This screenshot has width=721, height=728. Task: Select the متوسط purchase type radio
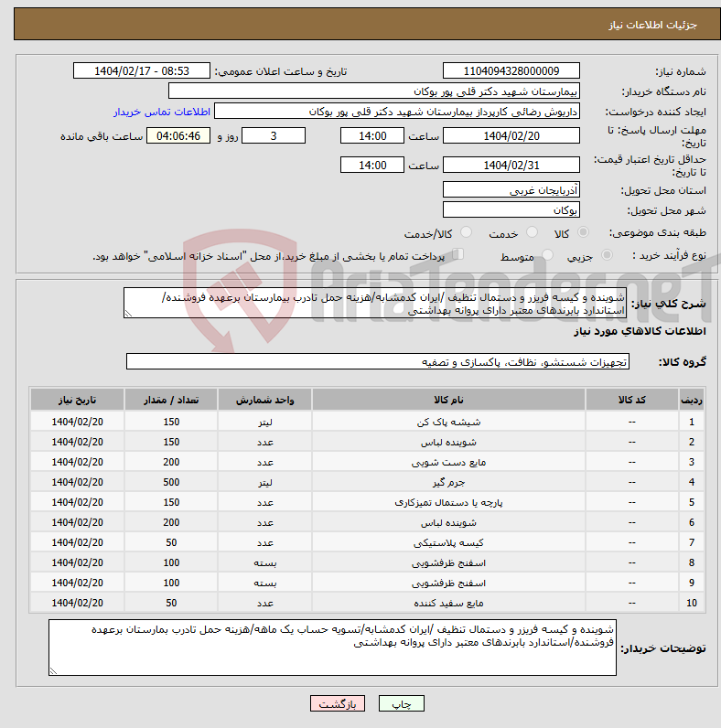(548, 255)
